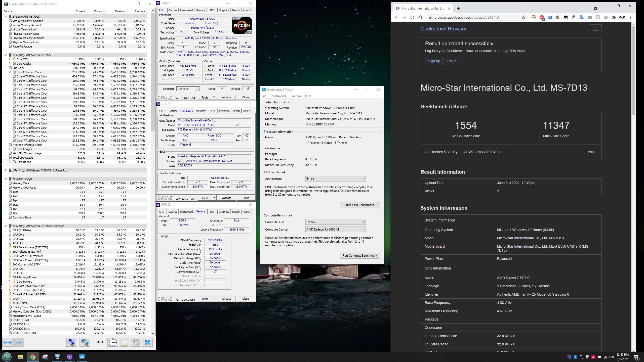Click Chrome address bar URL

coord(466,17)
